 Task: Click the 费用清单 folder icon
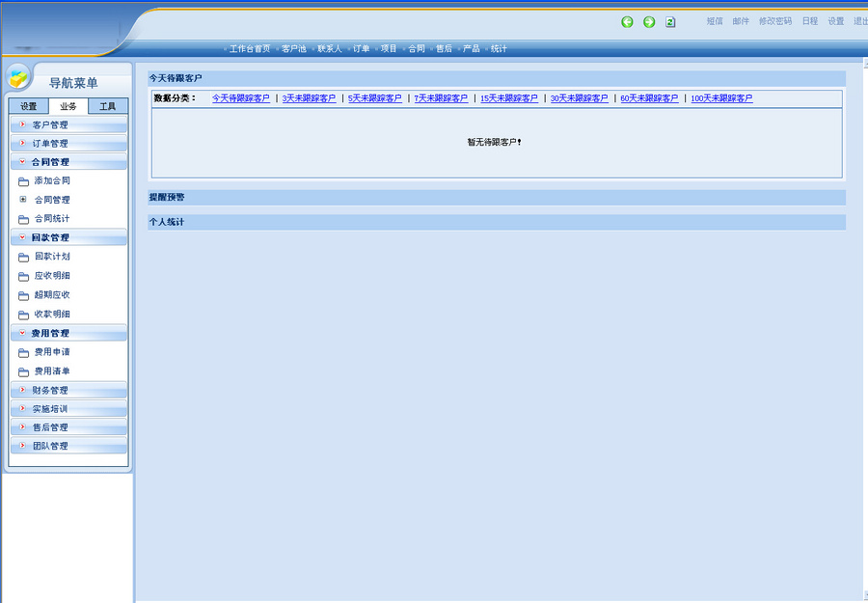tap(23, 371)
